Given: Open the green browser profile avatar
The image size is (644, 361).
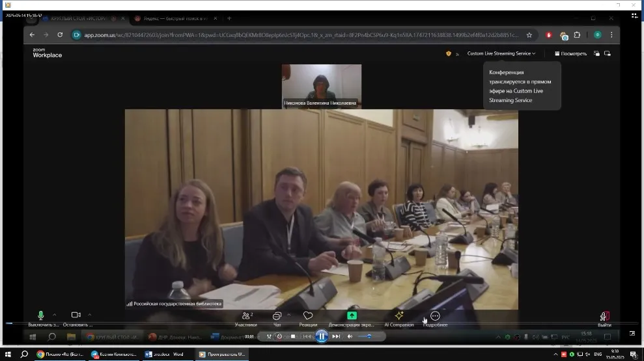Looking at the screenshot, I should 598,35.
